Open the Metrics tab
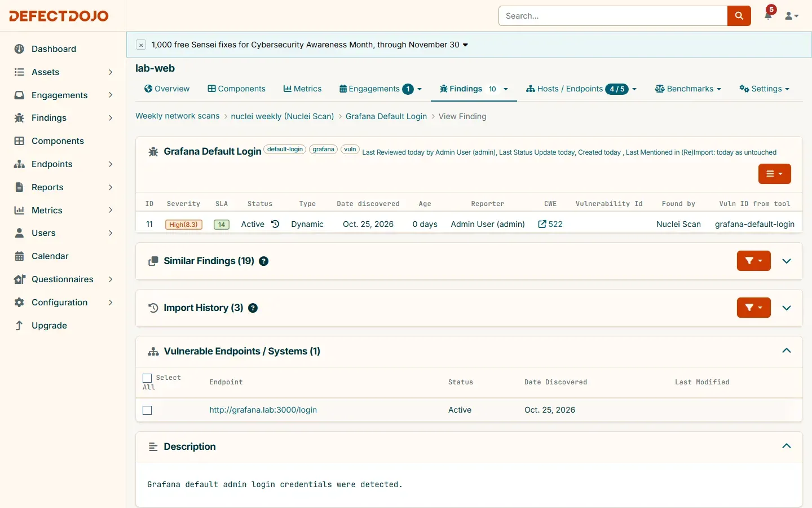Viewport: 812px width, 508px height. pyautogui.click(x=302, y=89)
